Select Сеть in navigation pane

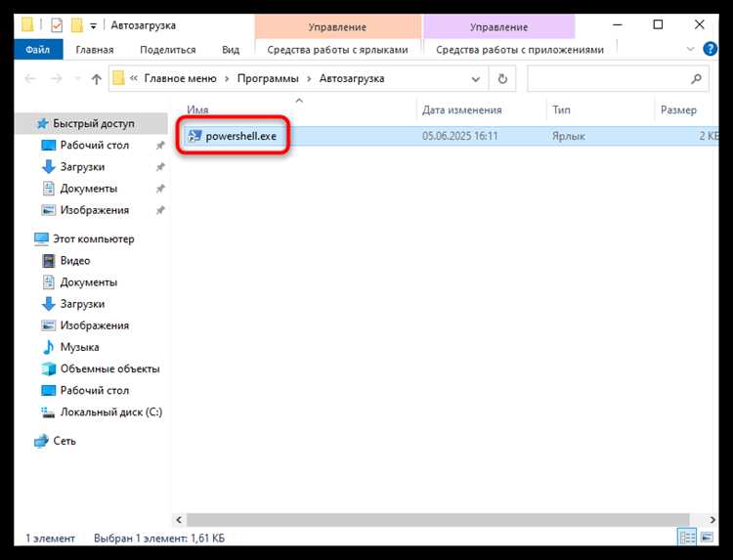65,441
